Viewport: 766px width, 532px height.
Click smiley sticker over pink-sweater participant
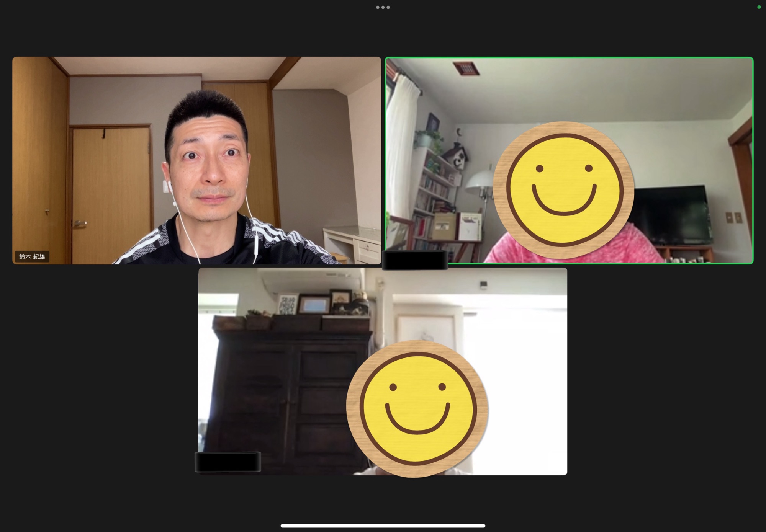[x=563, y=190]
